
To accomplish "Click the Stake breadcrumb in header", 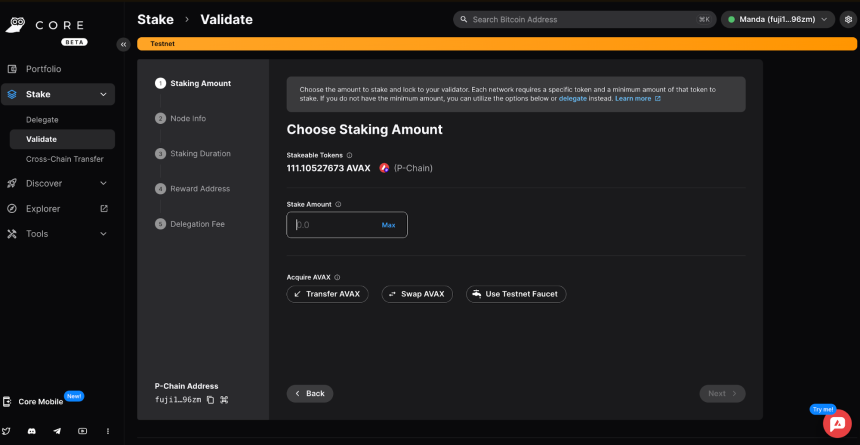I will [x=155, y=20].
